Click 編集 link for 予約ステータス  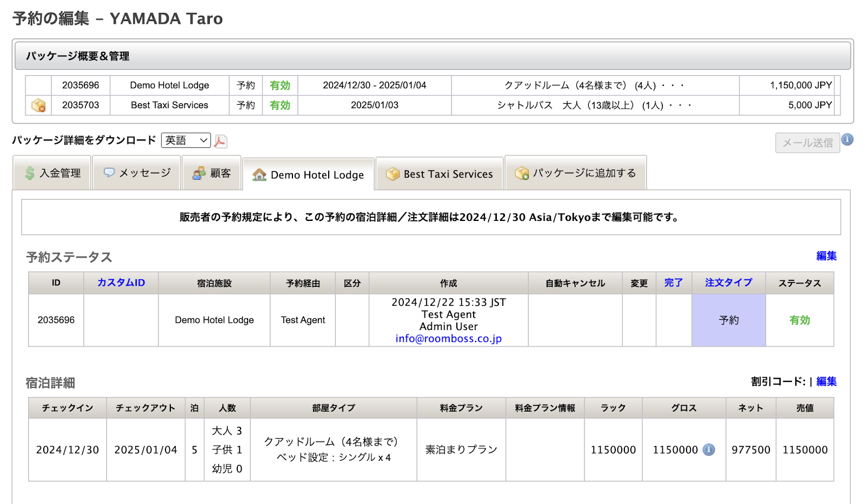pos(826,256)
